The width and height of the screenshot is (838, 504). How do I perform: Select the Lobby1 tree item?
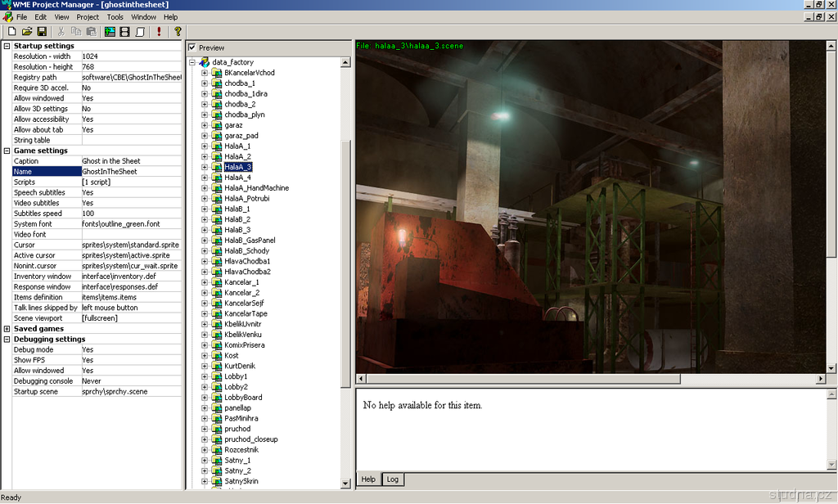tap(236, 376)
